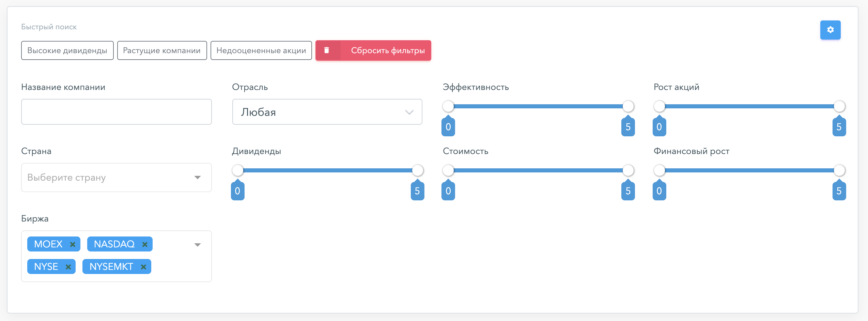Viewport: 868px width, 321px height.
Task: Select Высокие дивиденды quick search
Action: [67, 50]
